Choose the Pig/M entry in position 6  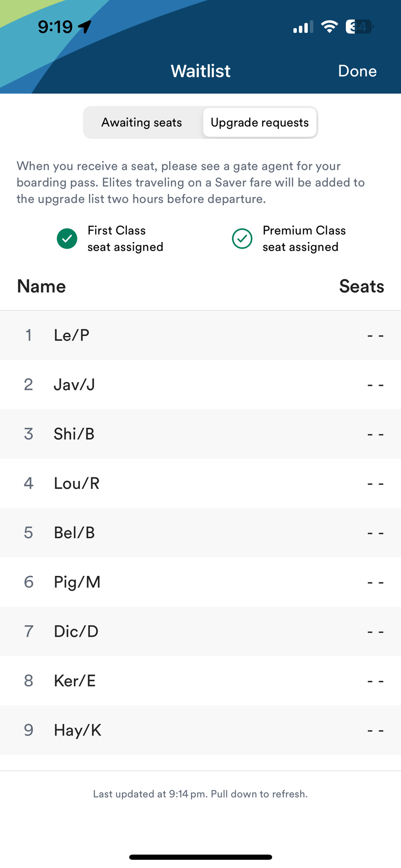point(200,582)
